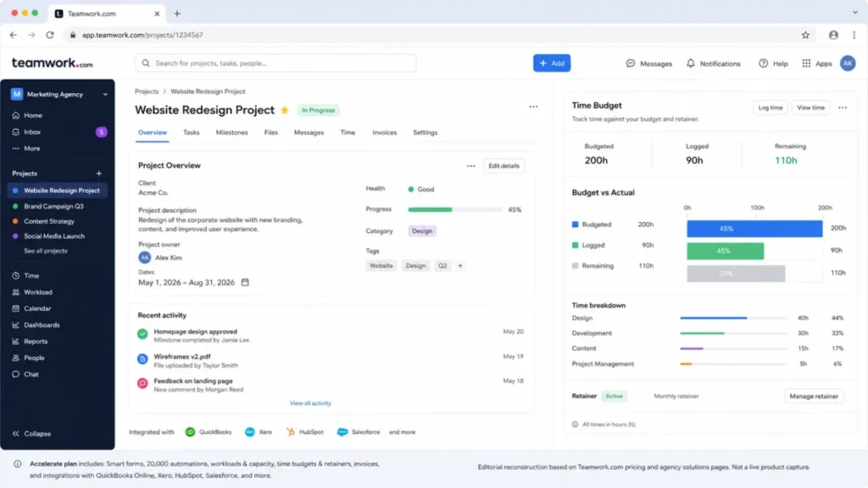Open the project dates calendar icon
Image resolution: width=868 pixels, height=488 pixels.
coord(245,282)
